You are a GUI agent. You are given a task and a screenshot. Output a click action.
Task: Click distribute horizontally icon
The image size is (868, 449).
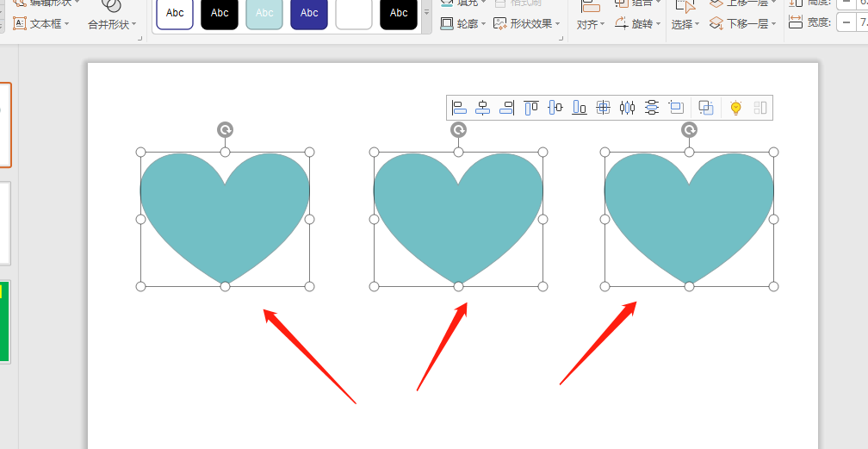click(628, 108)
